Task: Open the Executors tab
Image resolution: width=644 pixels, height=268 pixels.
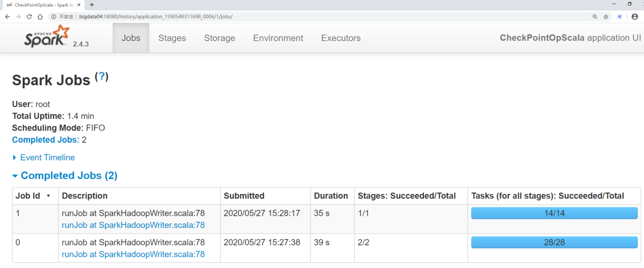Action: tap(341, 38)
